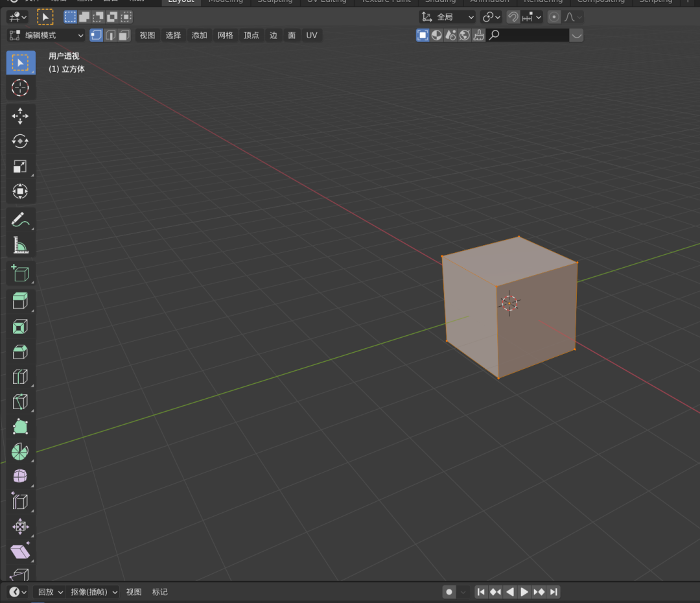Screen dimensions: 700x603
Task: Click the brush asset type icon
Action: 478,35
